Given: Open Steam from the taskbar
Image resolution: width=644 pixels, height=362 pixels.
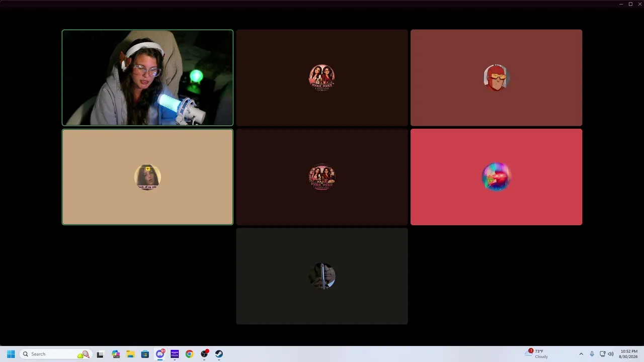Looking at the screenshot, I should (219, 354).
